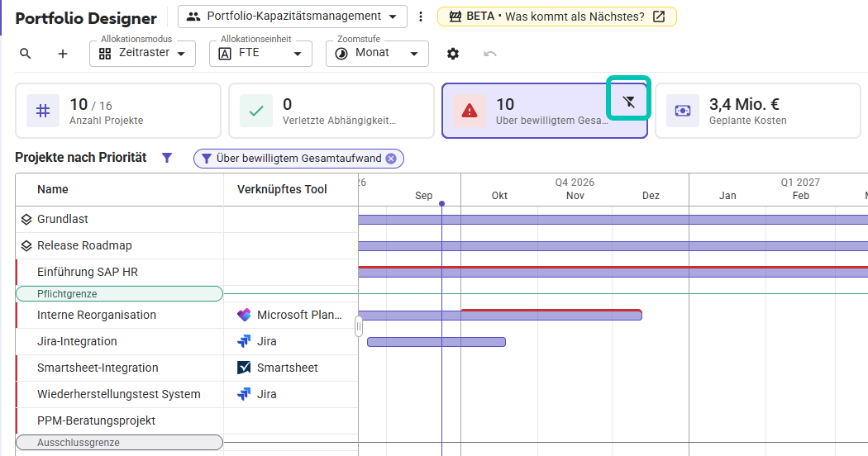The height and width of the screenshot is (456, 868).
Task: Select the Über bewilligtem Gesamtaufwand card
Action: pyautogui.click(x=544, y=111)
